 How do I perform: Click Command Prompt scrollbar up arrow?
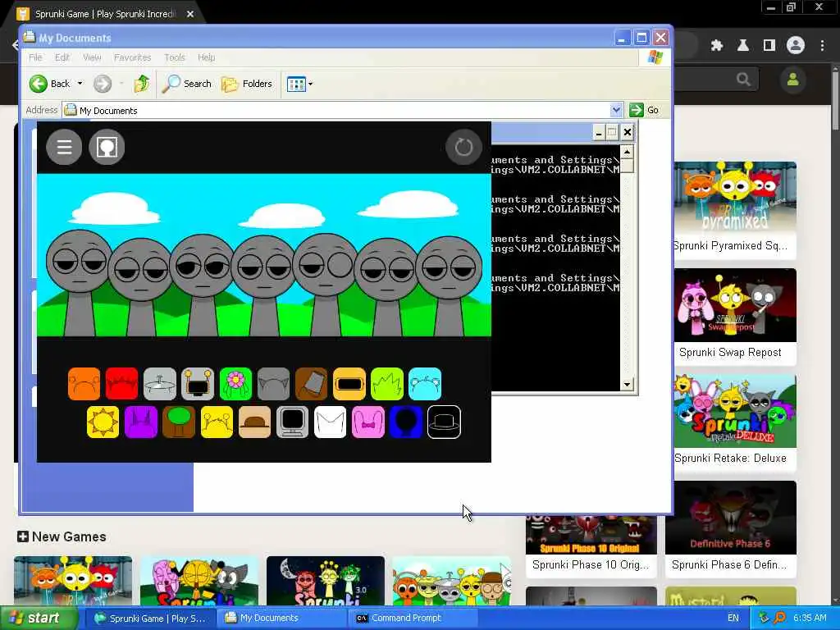(x=627, y=152)
